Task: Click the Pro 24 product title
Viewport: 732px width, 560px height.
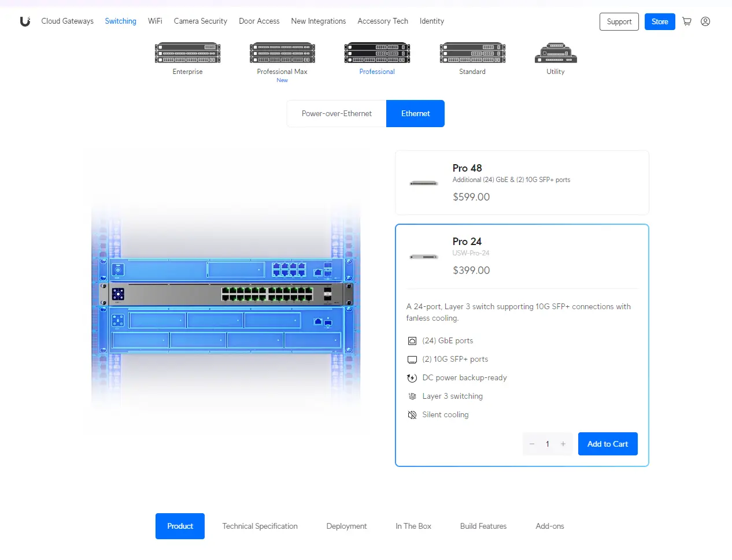Action: click(x=467, y=242)
